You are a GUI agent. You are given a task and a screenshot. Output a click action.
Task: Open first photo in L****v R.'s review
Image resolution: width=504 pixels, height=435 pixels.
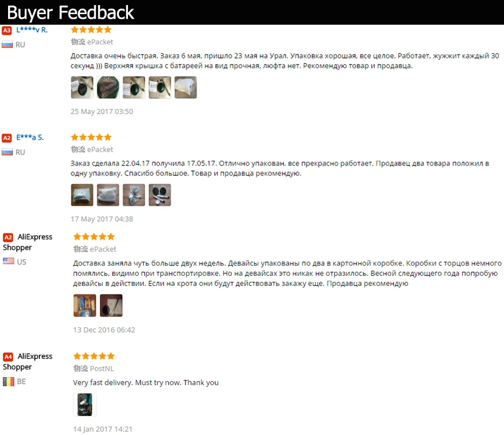pos(82,87)
